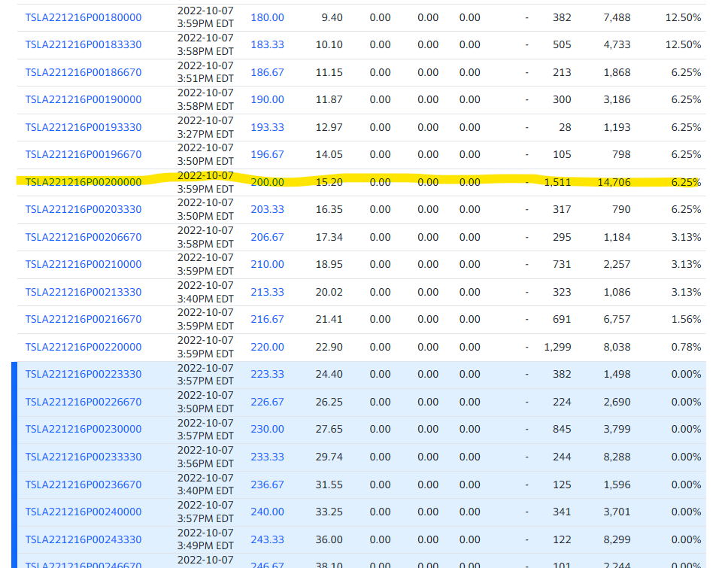Click open interest value 7,488

click(617, 17)
